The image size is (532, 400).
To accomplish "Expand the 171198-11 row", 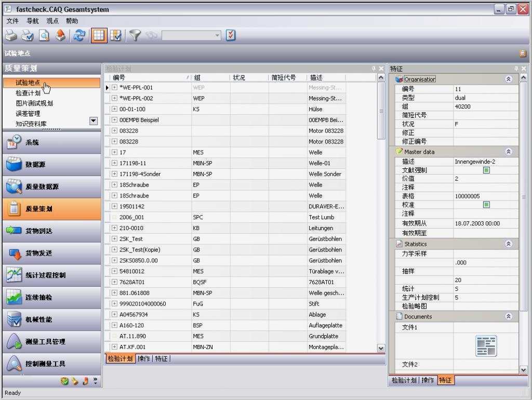I will (x=114, y=163).
